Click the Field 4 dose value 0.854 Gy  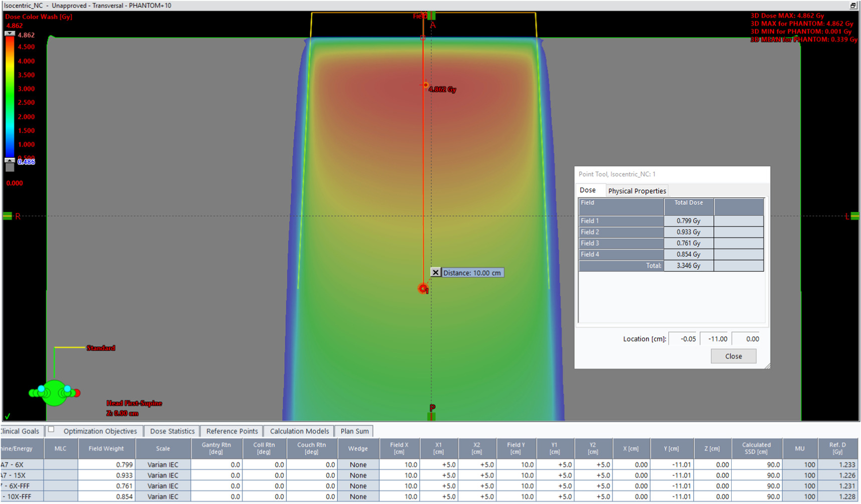pyautogui.click(x=688, y=255)
